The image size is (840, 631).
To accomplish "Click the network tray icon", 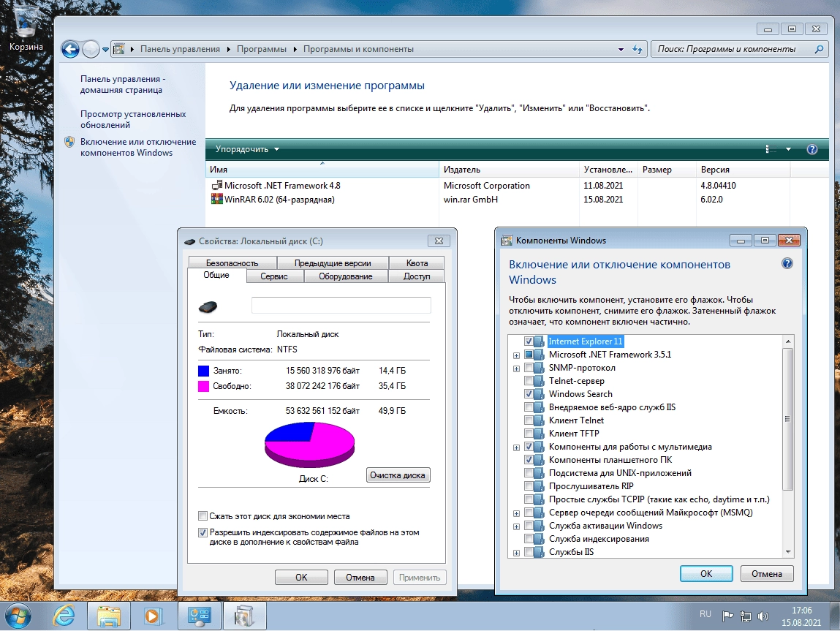I will click(745, 616).
